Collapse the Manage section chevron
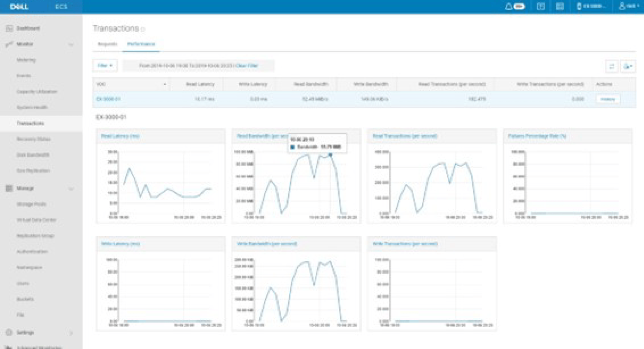Image resolution: width=644 pixels, height=349 pixels. tap(71, 189)
